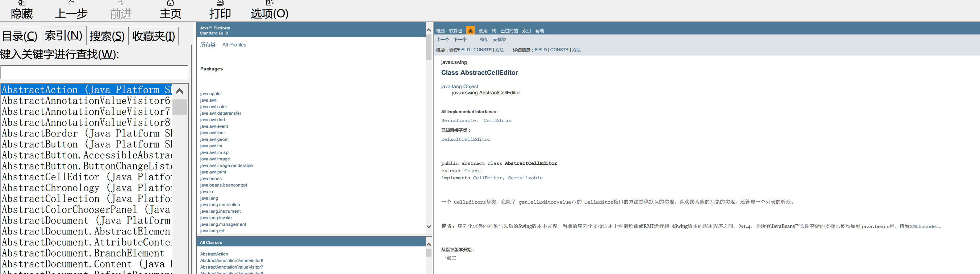This screenshot has width=980, height=274.
Task: Open the 帮助 (Help) nav item
Action: tap(540, 31)
